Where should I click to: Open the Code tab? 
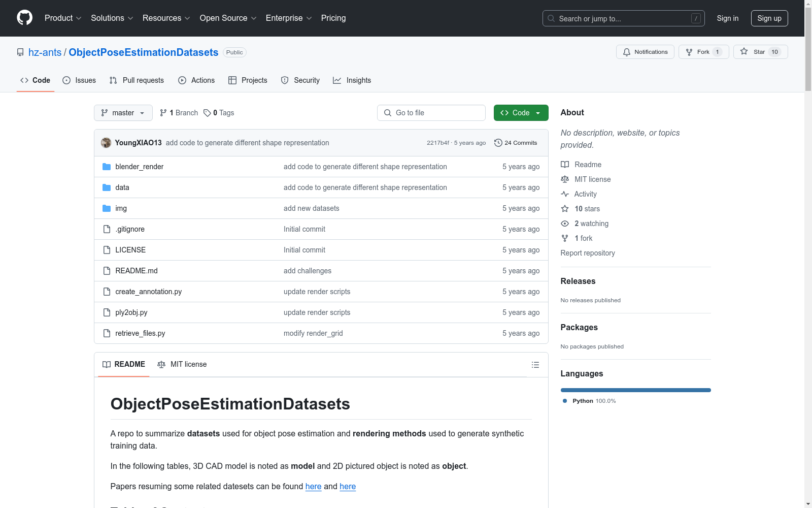(x=36, y=80)
